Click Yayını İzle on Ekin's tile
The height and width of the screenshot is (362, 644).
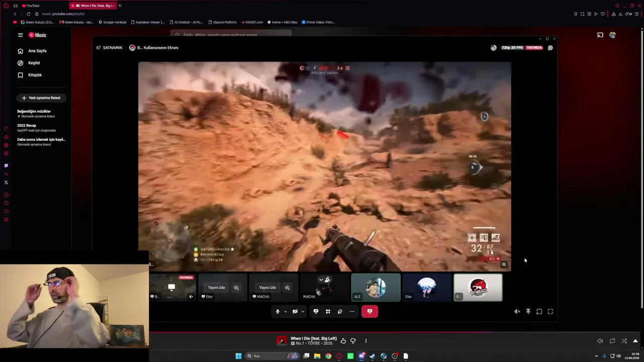tap(216, 288)
